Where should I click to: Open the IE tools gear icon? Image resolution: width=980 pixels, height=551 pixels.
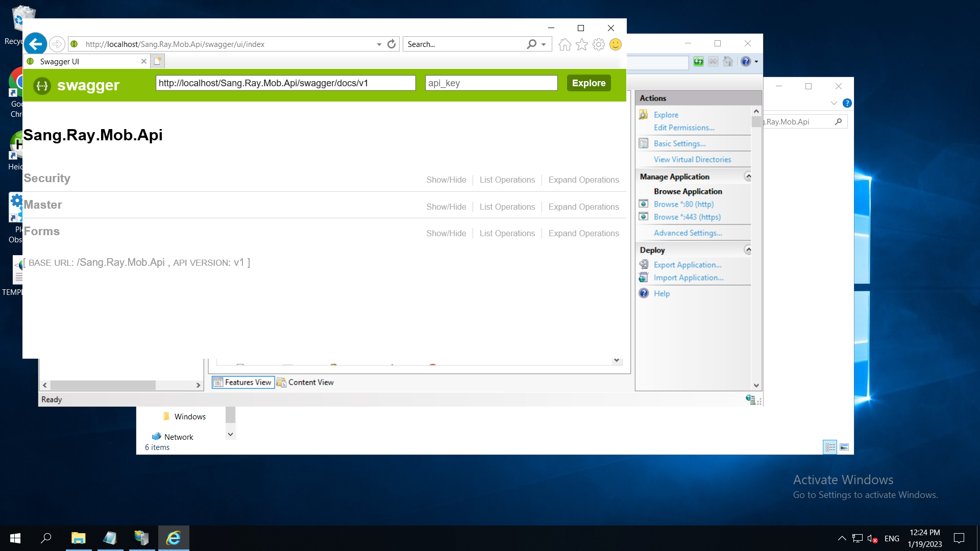599,45
